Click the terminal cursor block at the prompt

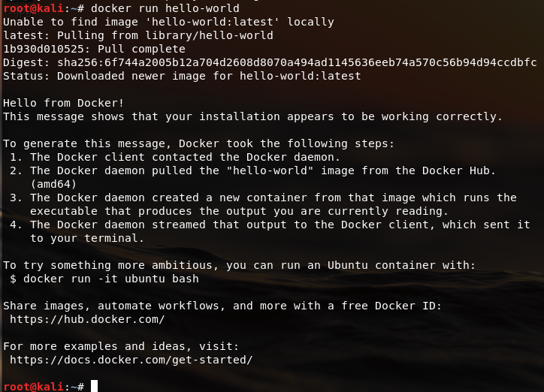tap(94, 386)
